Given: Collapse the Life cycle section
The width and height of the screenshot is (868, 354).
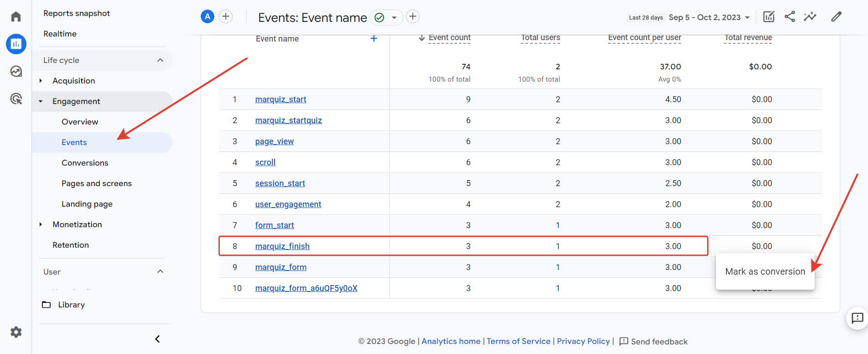Looking at the screenshot, I should [160, 60].
